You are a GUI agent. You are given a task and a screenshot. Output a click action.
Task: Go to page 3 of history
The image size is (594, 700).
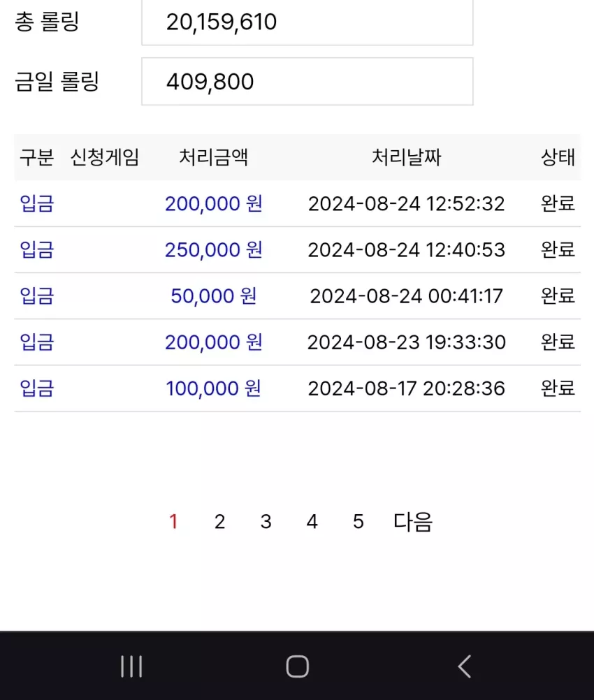tap(266, 521)
